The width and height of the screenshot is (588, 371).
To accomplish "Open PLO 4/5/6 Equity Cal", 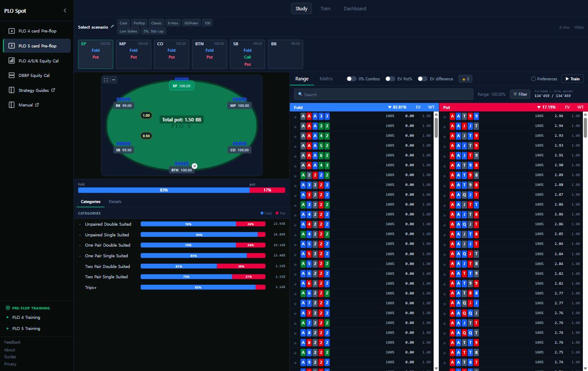I will pos(37,61).
